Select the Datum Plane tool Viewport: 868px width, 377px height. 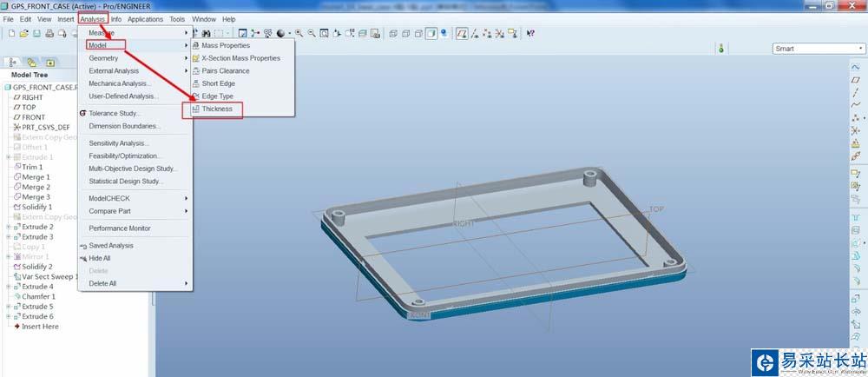(855, 80)
